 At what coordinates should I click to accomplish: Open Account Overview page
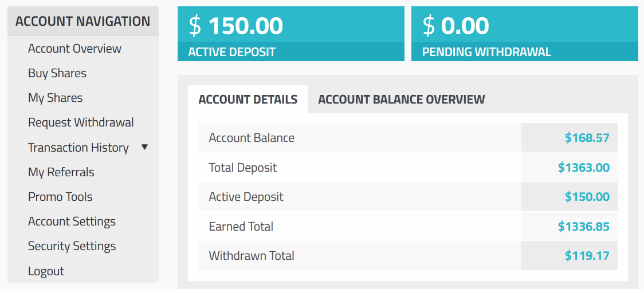[x=74, y=49]
